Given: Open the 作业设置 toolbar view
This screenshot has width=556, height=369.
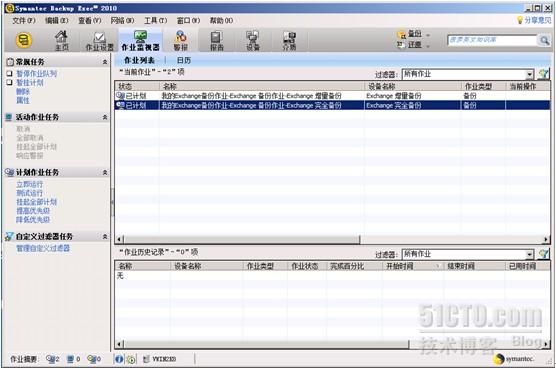Looking at the screenshot, I should [100, 41].
